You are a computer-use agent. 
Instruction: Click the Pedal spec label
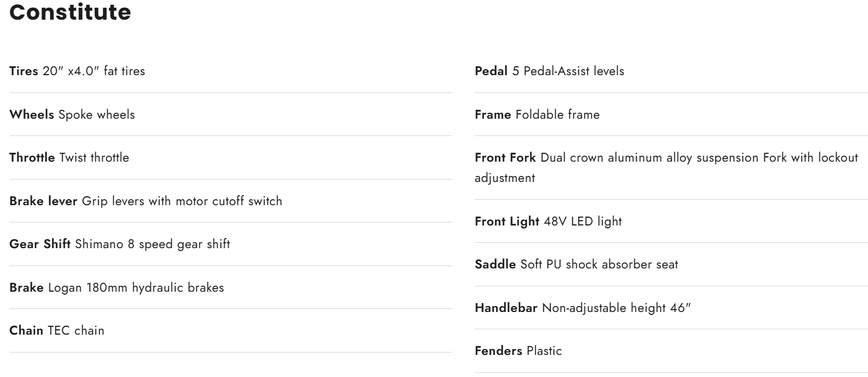491,71
